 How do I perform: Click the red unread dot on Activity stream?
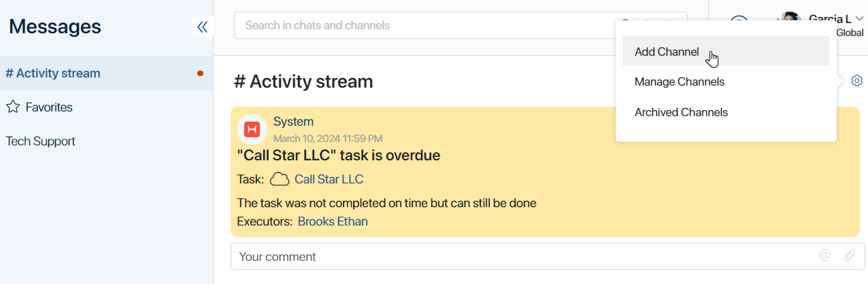(200, 73)
